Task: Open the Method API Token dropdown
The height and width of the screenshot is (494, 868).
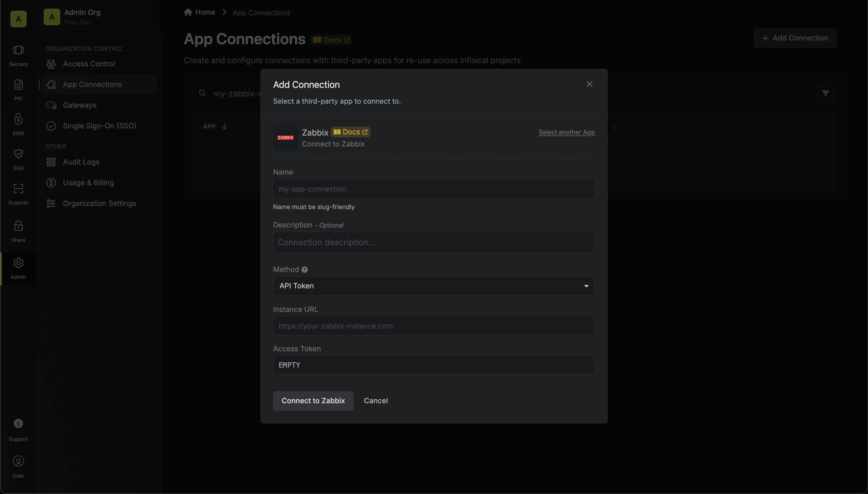Action: pos(434,286)
